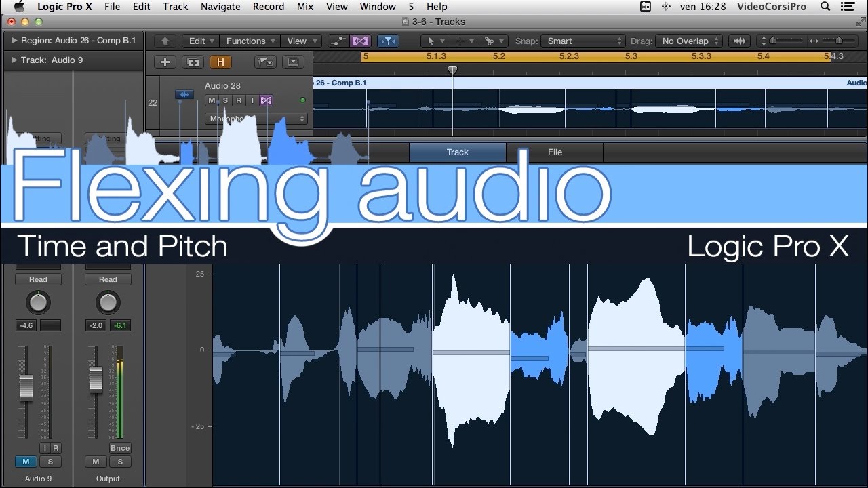The width and height of the screenshot is (868, 488).
Task: Toggle the I input monitor button on Audio 9
Action: (x=45, y=448)
